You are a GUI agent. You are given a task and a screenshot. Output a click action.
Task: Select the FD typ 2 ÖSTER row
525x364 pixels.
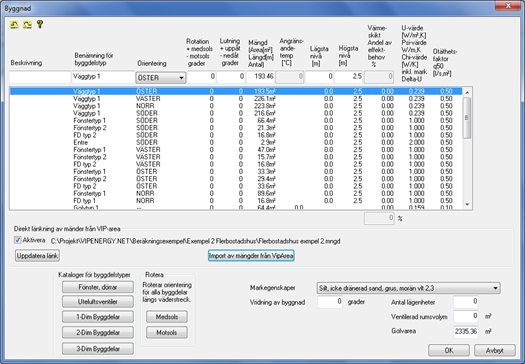point(236,186)
